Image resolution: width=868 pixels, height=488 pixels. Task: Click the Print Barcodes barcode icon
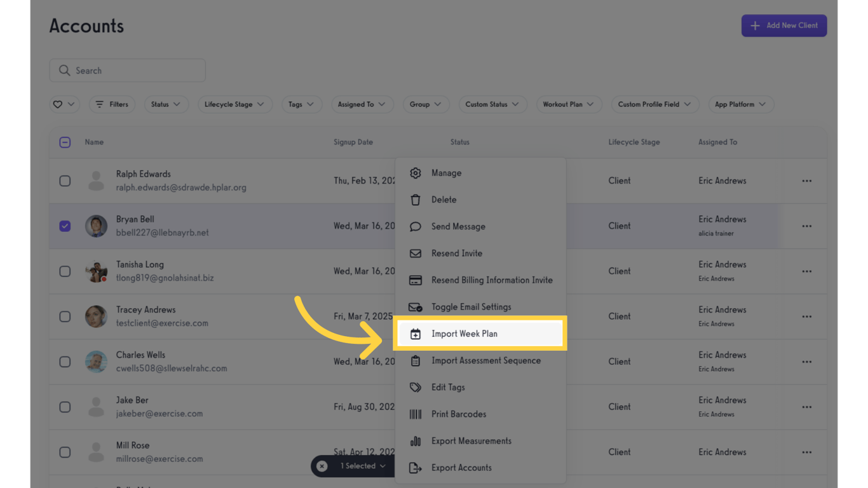click(x=416, y=414)
